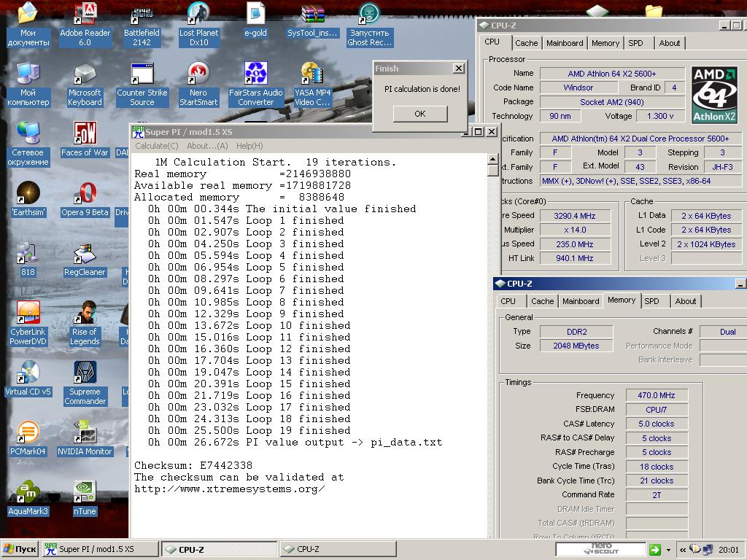Switch to Memory tab in upper CPU-Z window
The image size is (747, 560).
pyautogui.click(x=605, y=43)
